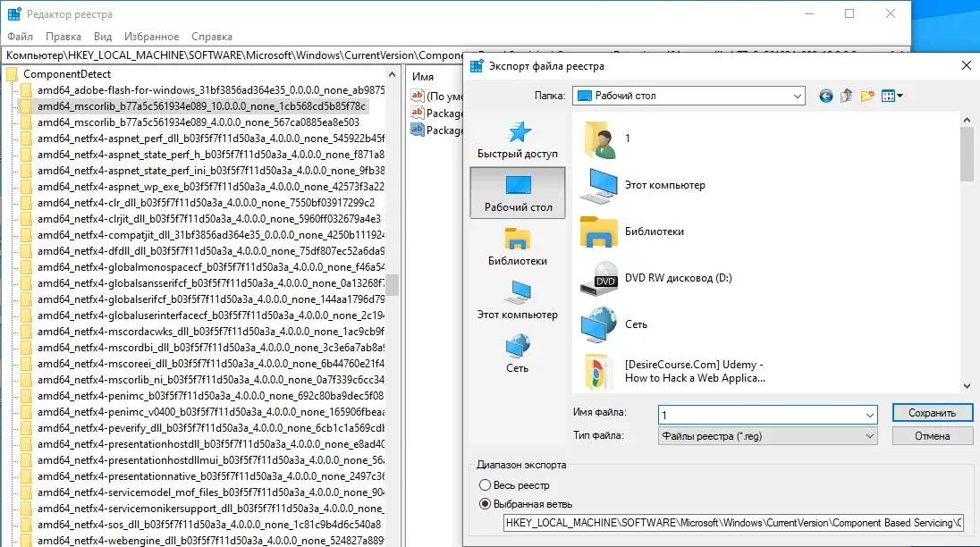This screenshot has width=980, height=547.
Task: Open the View menu icon in dialog
Action: coord(891,96)
